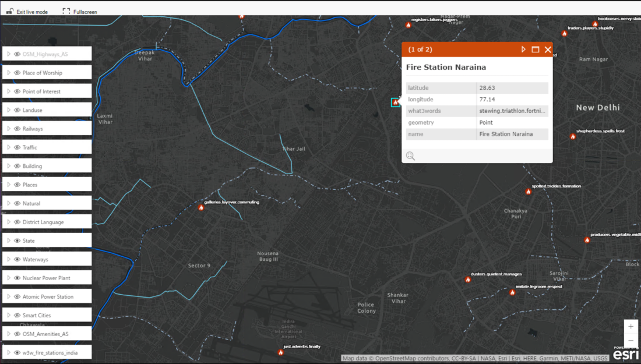
Task: Maximize the Fire Station Naraina popup
Action: tap(535, 50)
